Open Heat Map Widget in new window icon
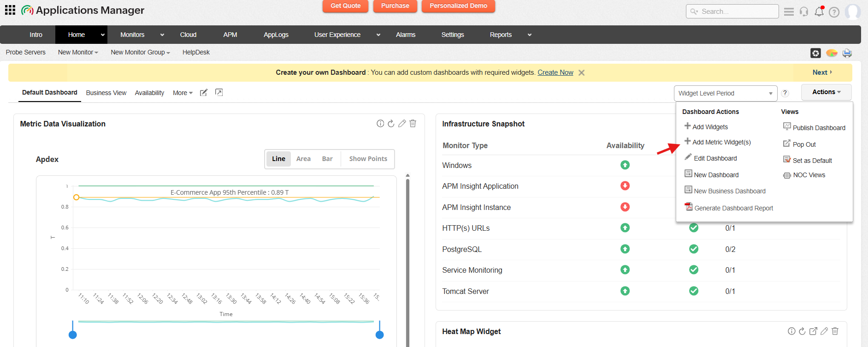The height and width of the screenshot is (347, 868). pyautogui.click(x=813, y=331)
